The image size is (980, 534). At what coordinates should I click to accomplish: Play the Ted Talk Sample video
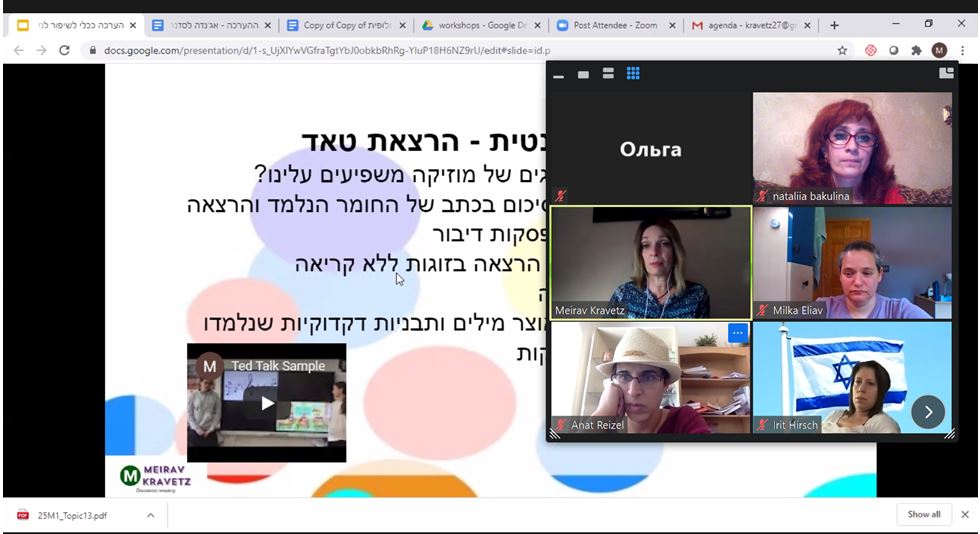[267, 403]
